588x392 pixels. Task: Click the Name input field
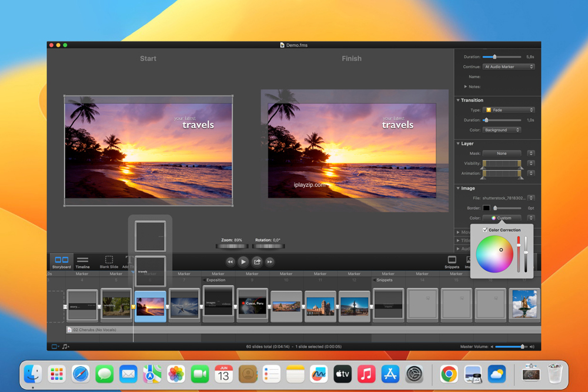point(509,77)
